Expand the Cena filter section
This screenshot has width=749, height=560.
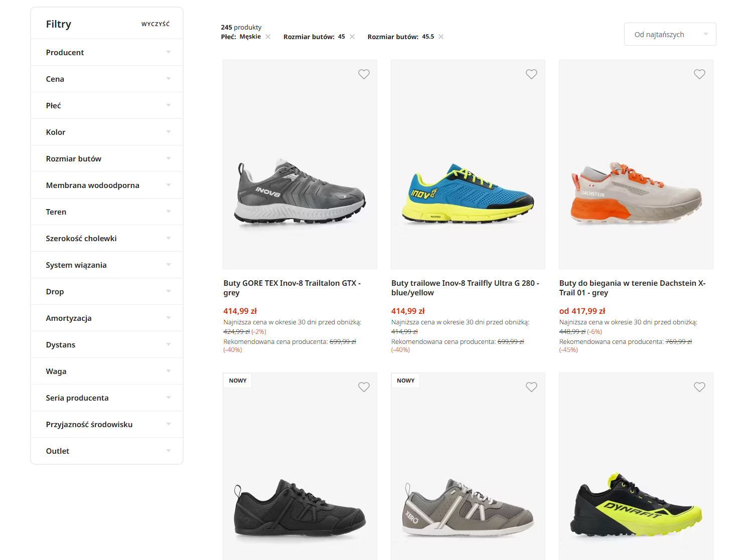tap(107, 79)
